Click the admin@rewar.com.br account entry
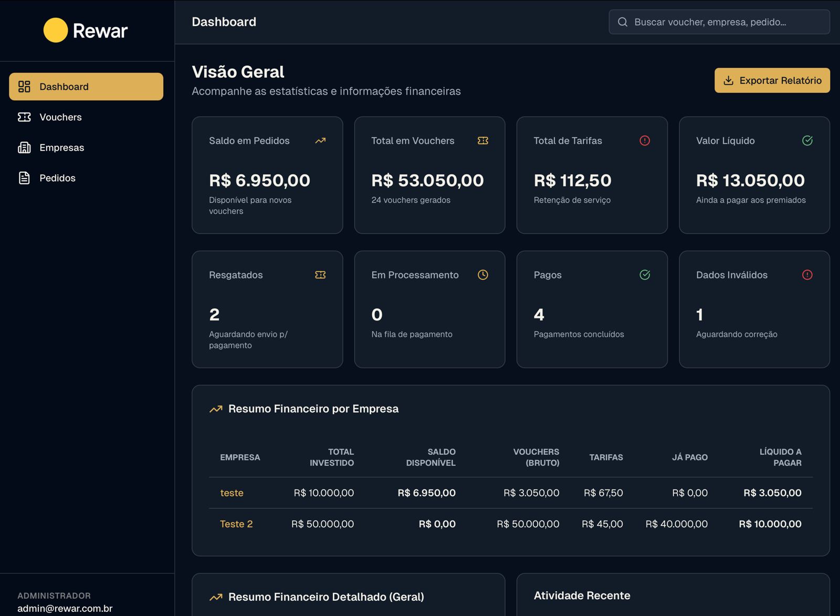This screenshot has height=616, width=840. pyautogui.click(x=65, y=608)
